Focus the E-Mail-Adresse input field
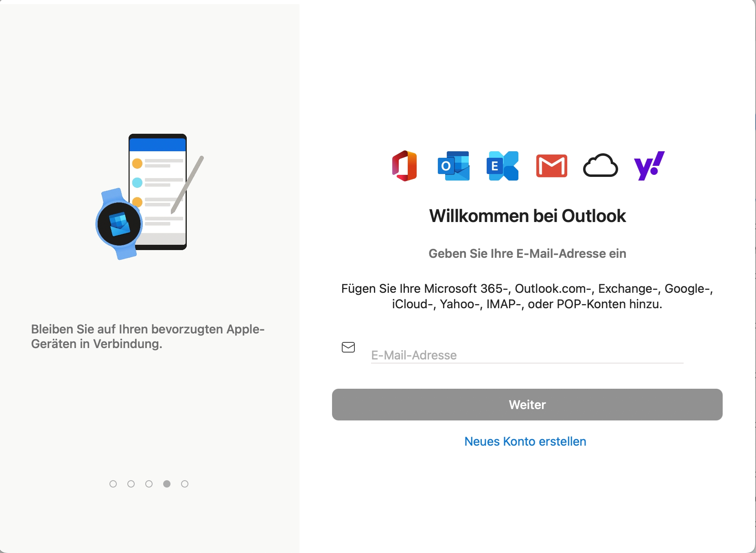 click(x=527, y=355)
